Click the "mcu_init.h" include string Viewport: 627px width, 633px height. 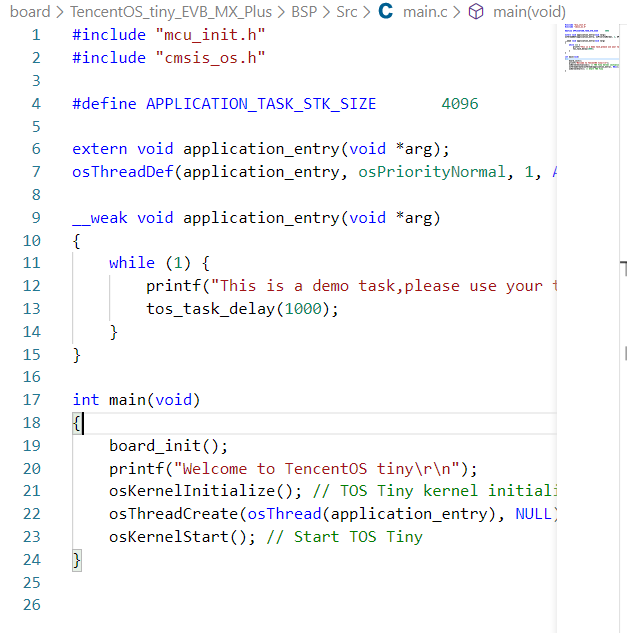210,35
